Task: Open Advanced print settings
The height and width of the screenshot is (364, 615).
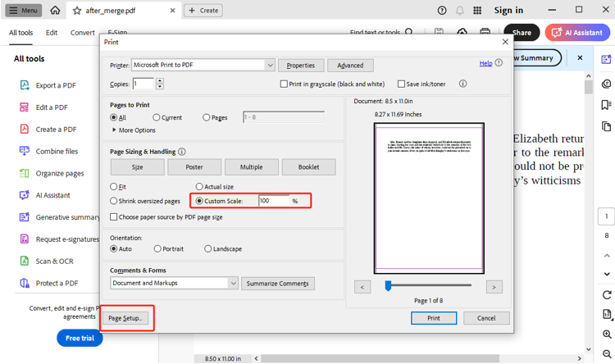Action: (350, 66)
